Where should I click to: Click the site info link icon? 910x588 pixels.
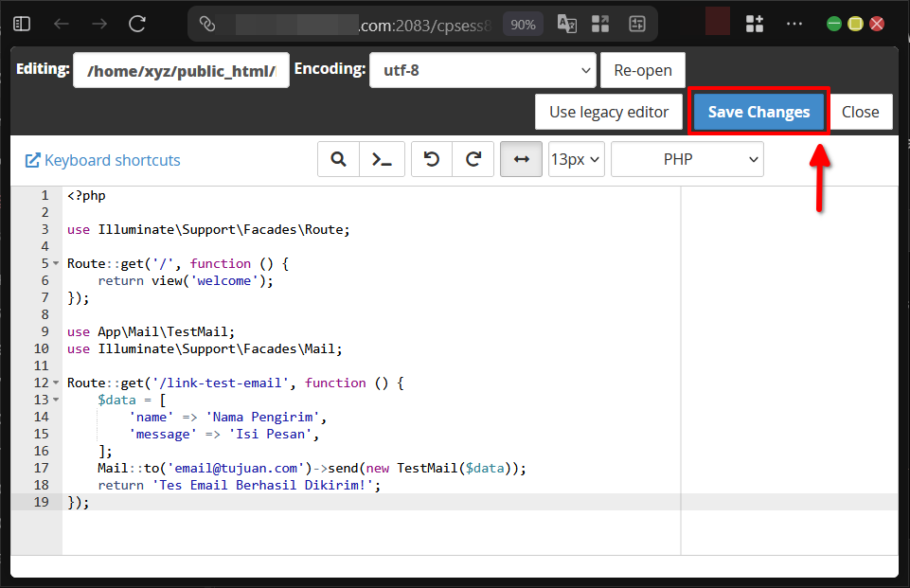[208, 24]
